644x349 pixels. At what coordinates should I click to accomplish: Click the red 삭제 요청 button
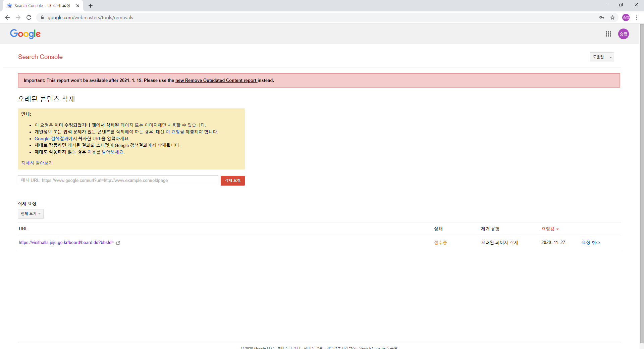233,181
